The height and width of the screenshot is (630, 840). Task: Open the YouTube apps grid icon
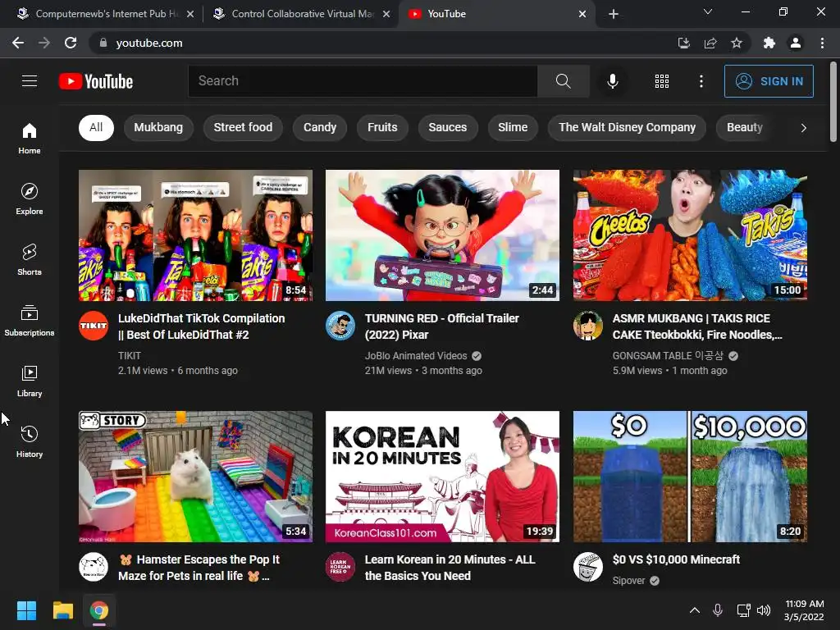(662, 81)
